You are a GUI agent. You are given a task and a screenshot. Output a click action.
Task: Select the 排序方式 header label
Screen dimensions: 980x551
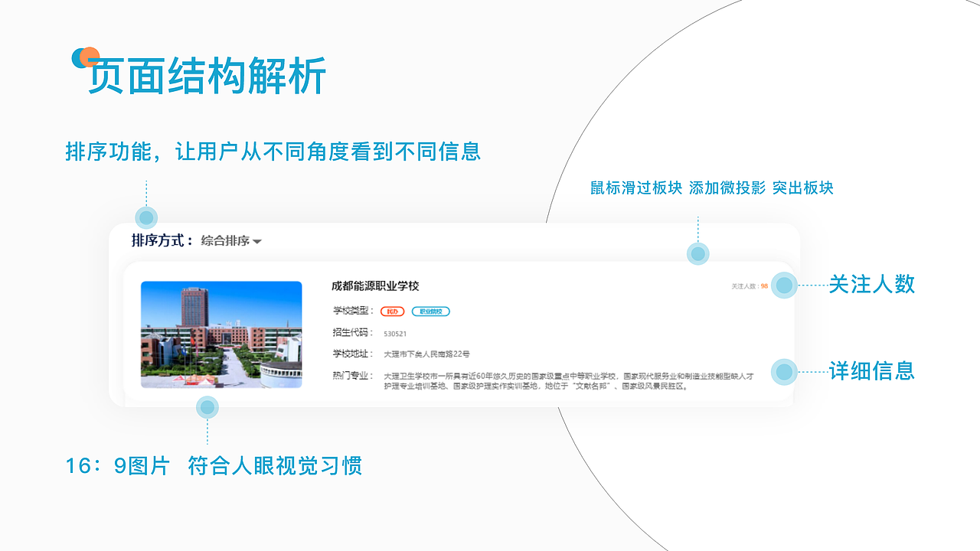[158, 240]
